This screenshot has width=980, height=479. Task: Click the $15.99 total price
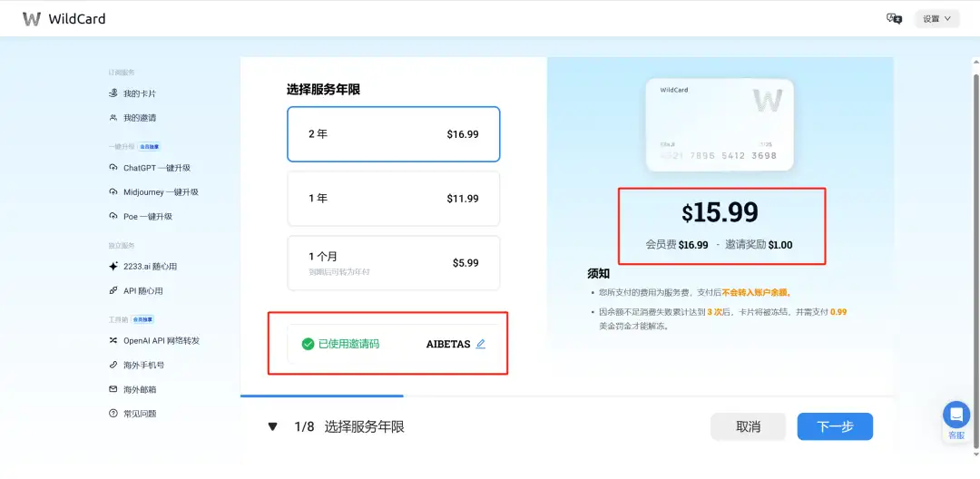720,213
